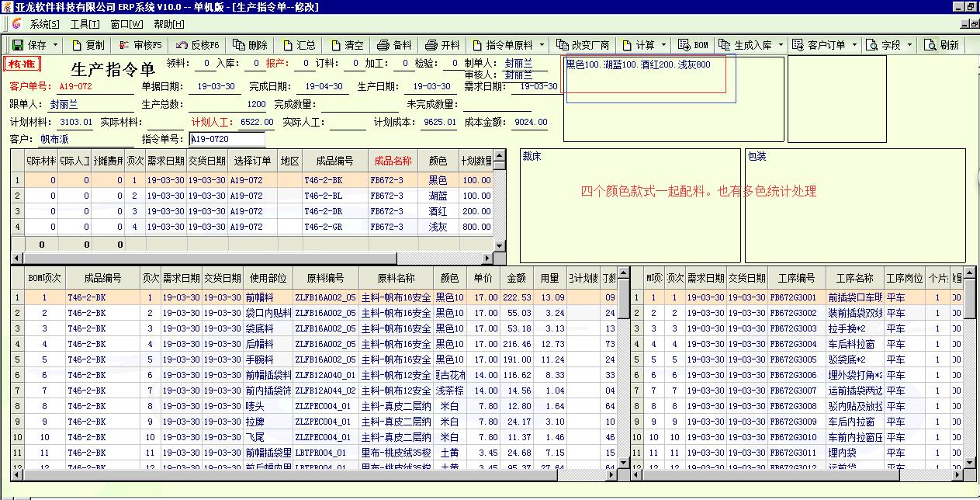Click the FB672G3005 process code cell
This screenshot has height=500, width=980.
point(795,359)
